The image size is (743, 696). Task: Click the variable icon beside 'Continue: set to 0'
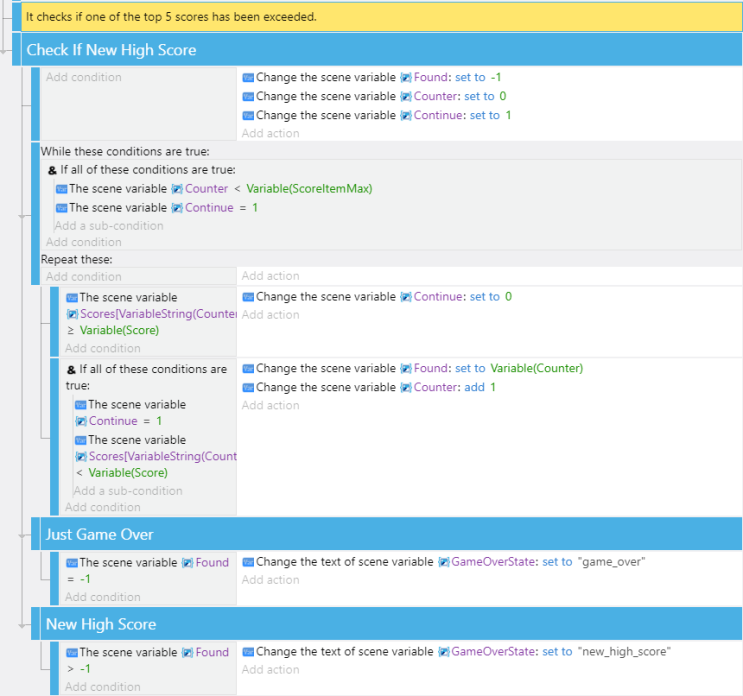point(406,297)
